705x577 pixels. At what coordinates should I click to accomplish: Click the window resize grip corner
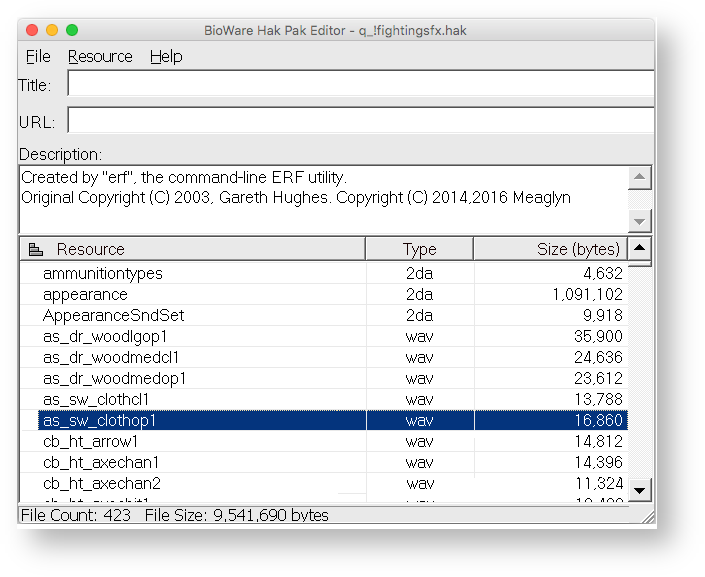pos(648,517)
